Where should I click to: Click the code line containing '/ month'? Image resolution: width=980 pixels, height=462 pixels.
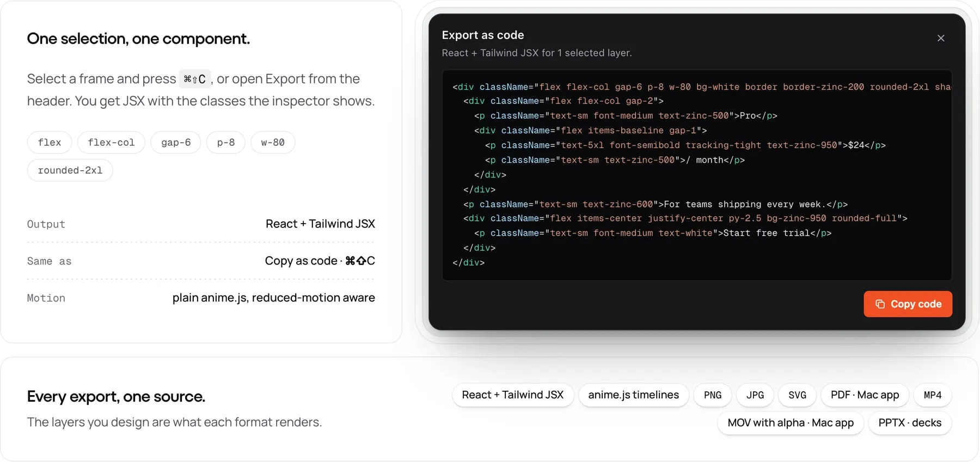tap(615, 160)
